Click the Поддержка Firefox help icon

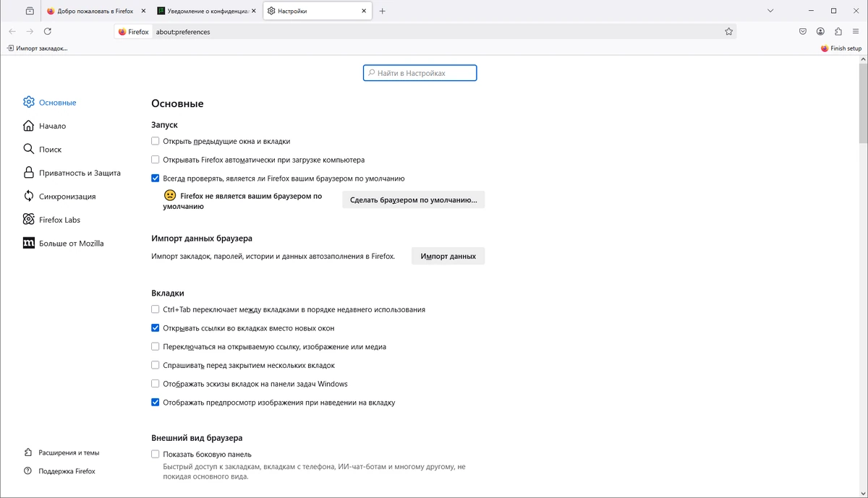pyautogui.click(x=28, y=471)
